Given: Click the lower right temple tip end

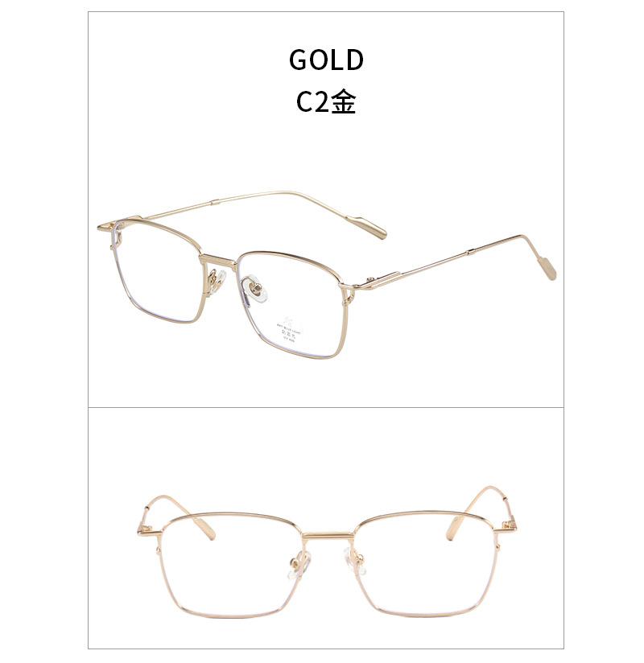Looking at the screenshot, I should 545,267.
